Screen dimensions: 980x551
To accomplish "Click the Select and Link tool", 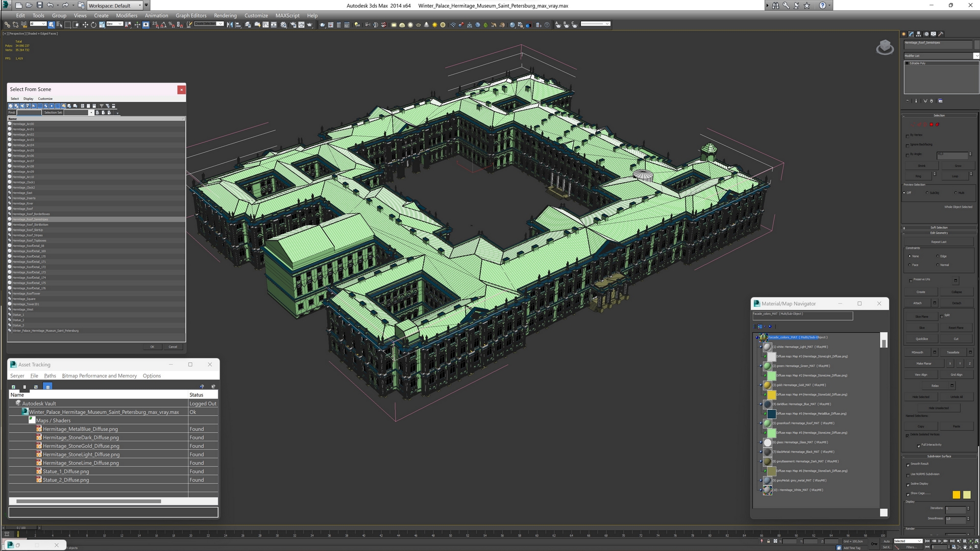I will (7, 24).
